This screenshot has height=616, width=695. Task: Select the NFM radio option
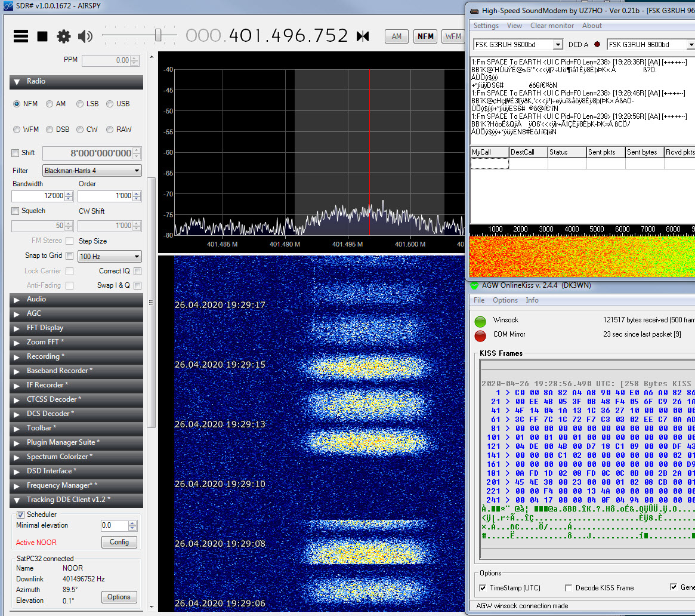pyautogui.click(x=17, y=104)
